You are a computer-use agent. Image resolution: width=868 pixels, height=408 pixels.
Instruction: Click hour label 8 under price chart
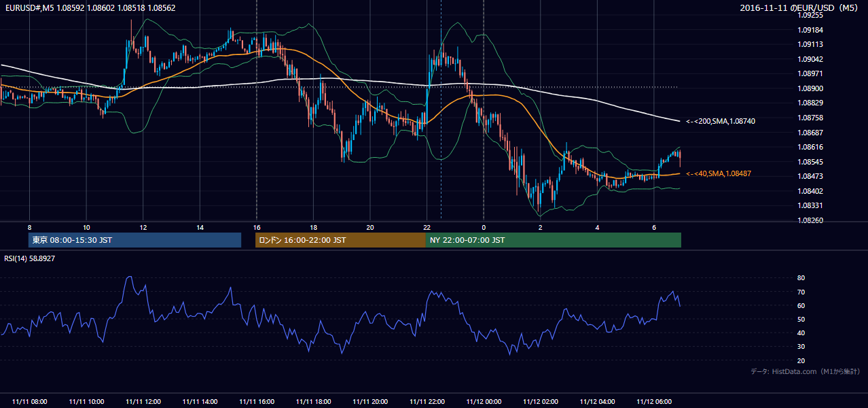pos(30,227)
